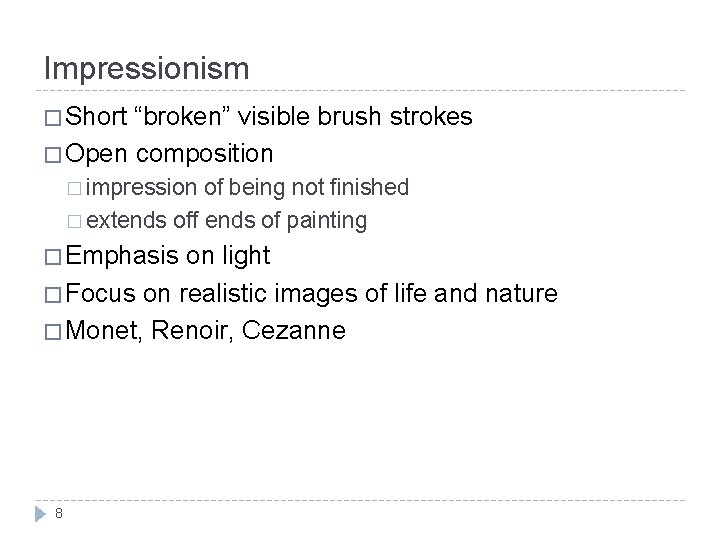Click the square bullet before 'Short broken'

53,119
